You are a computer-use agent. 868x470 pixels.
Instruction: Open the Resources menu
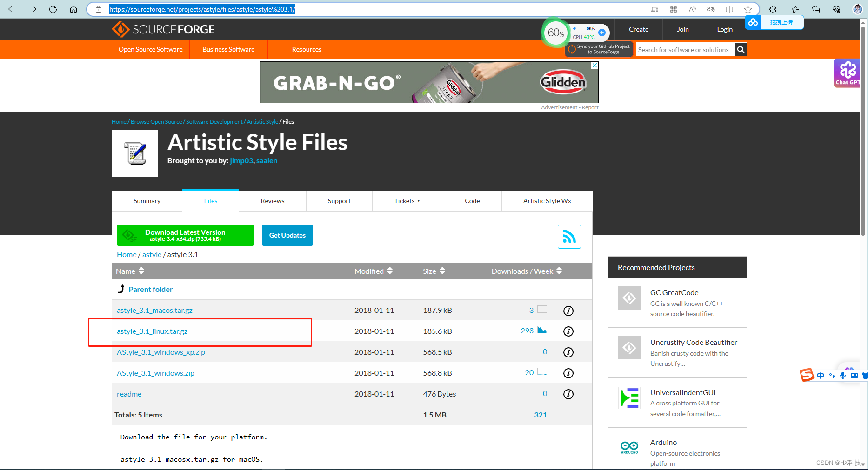[x=307, y=49]
